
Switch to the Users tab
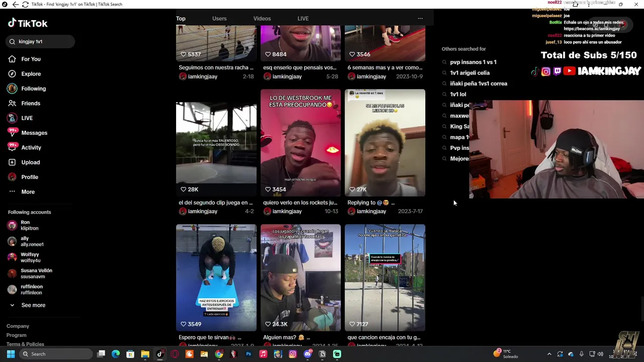tap(219, 19)
